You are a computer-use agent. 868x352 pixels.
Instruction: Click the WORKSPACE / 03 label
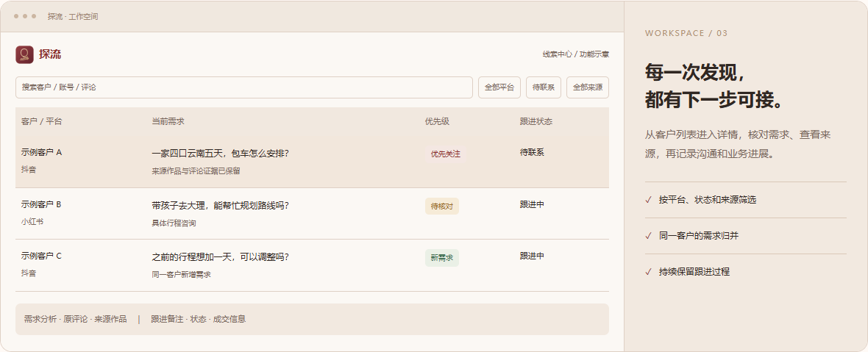click(x=686, y=33)
